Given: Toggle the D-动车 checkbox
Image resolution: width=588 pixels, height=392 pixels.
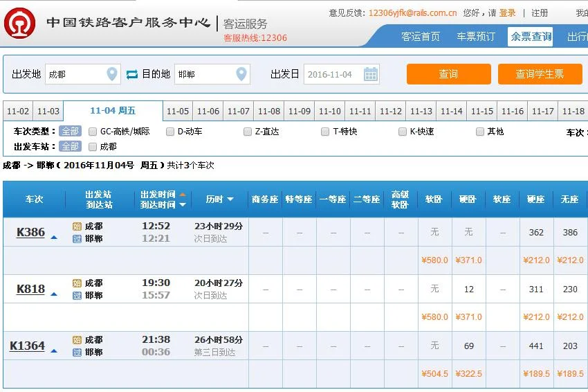Looking at the screenshot, I should coord(170,132).
